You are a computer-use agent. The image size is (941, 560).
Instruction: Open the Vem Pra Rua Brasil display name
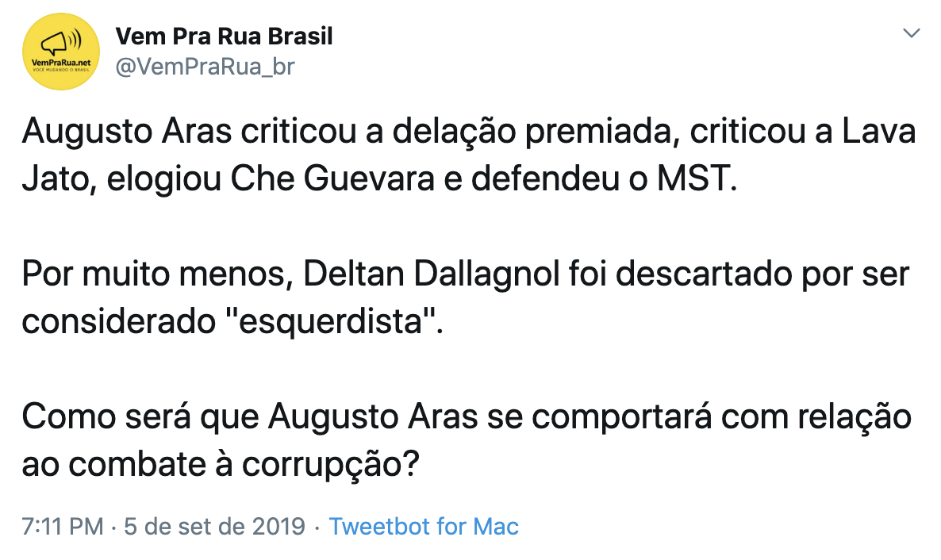tap(224, 36)
